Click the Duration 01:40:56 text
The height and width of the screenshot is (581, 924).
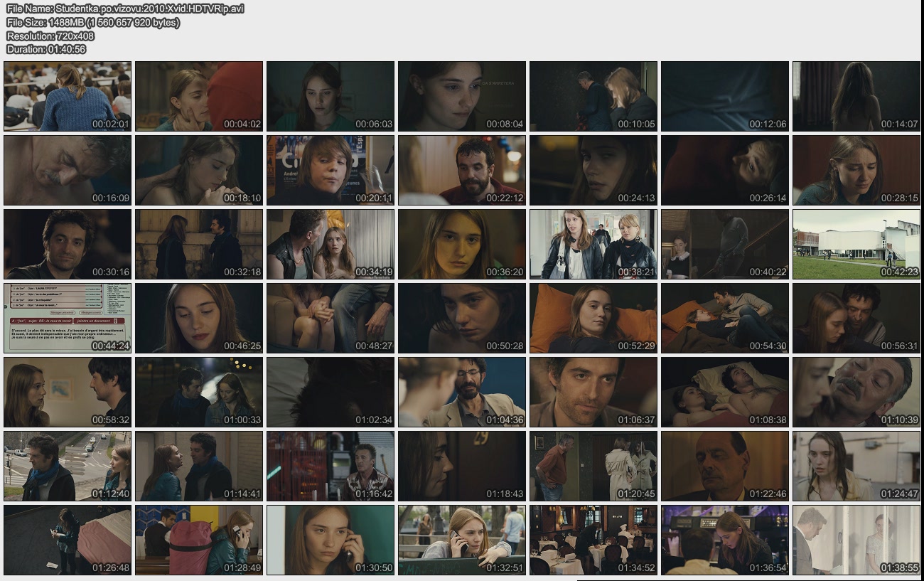click(x=46, y=49)
